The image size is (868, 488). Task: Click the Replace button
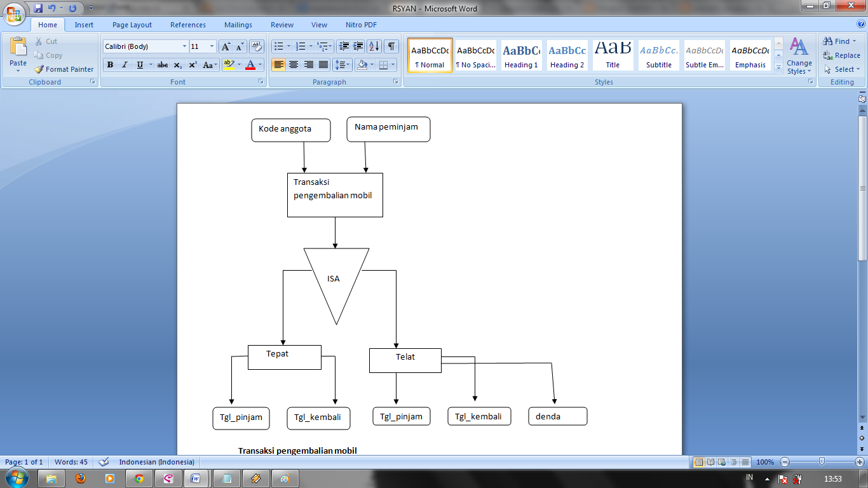pyautogui.click(x=841, y=55)
